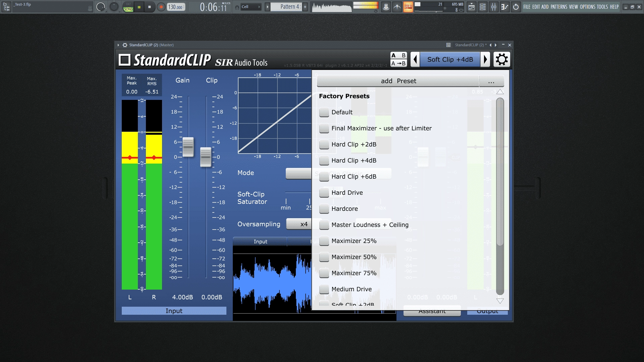Select the Hard Clip +4dB preset
Screen dimensions: 644x362
[348, 161]
